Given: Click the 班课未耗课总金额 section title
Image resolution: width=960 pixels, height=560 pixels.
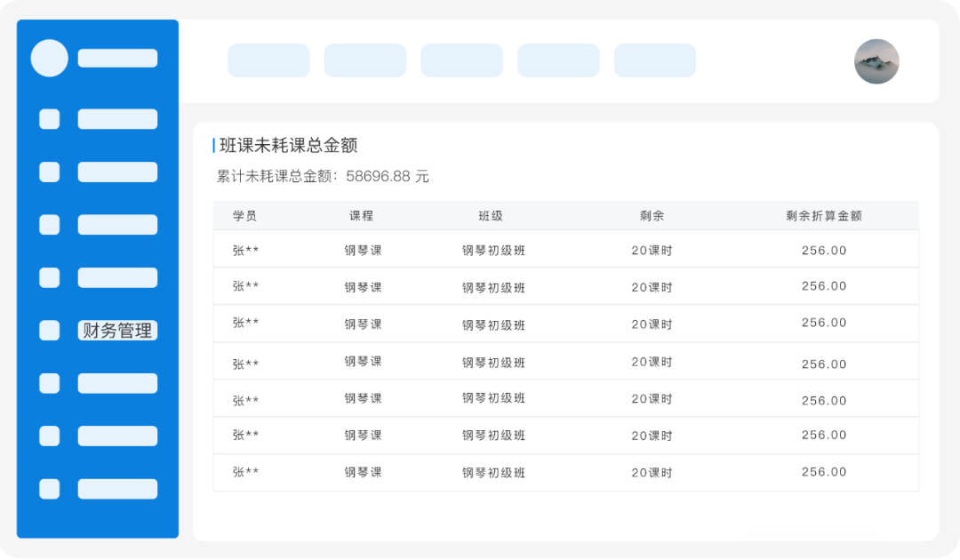Looking at the screenshot, I should click(288, 146).
